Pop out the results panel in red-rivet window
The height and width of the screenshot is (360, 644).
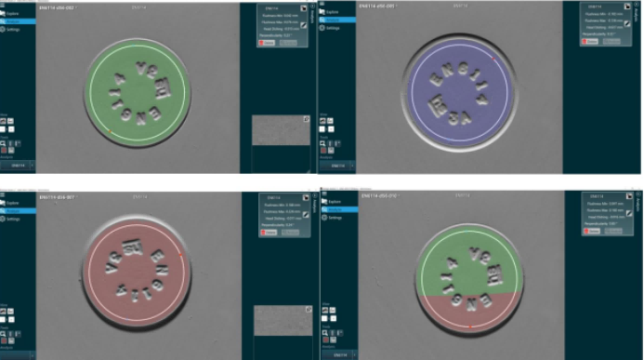tap(306, 197)
